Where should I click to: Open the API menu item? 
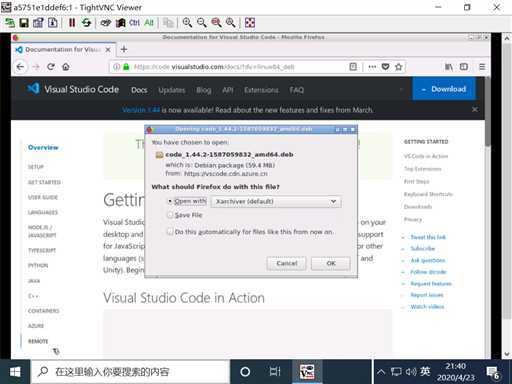click(x=228, y=90)
